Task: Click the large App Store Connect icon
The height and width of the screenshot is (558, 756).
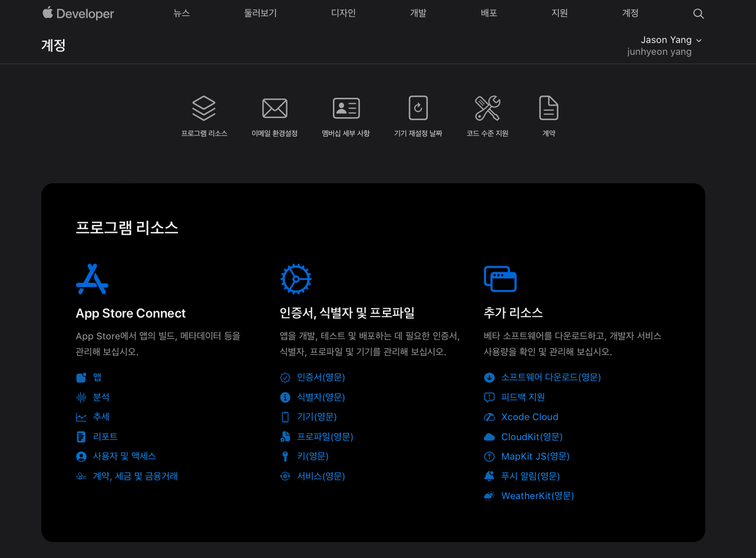Action: point(92,279)
